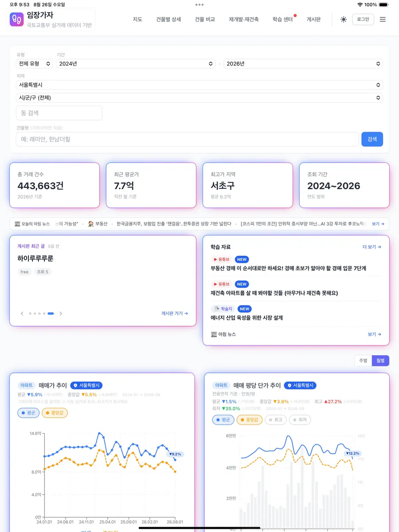Click the 서울특별시 location pin in 매매가 추이

(75, 386)
